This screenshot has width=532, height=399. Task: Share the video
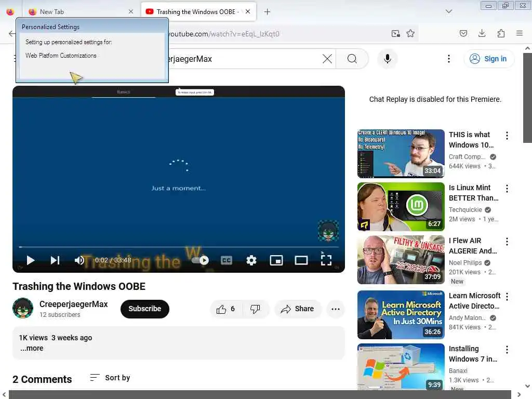(x=297, y=309)
